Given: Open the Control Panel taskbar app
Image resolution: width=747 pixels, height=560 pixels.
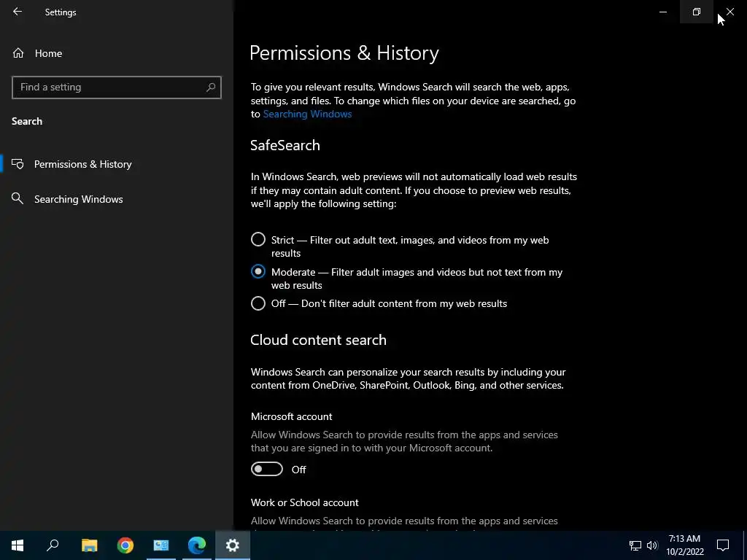Looking at the screenshot, I should click(161, 545).
